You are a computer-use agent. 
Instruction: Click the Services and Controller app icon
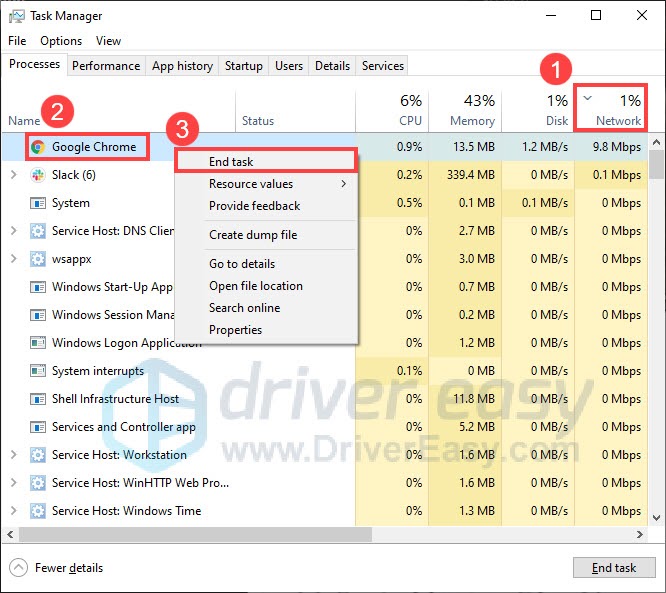tap(38, 427)
